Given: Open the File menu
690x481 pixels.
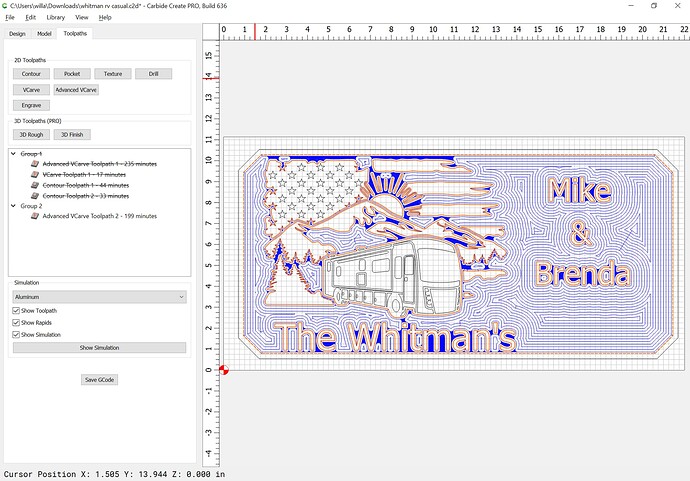Looking at the screenshot, I should (10, 17).
